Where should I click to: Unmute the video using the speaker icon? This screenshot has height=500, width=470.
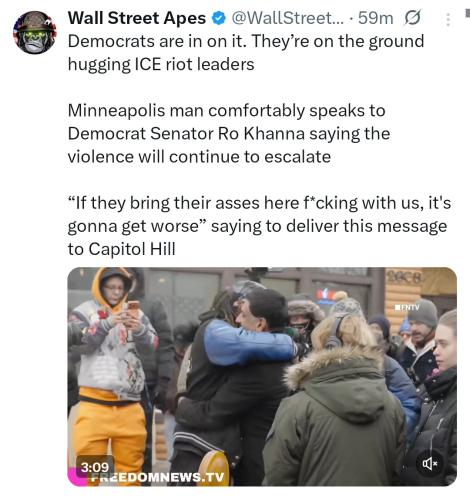430,463
